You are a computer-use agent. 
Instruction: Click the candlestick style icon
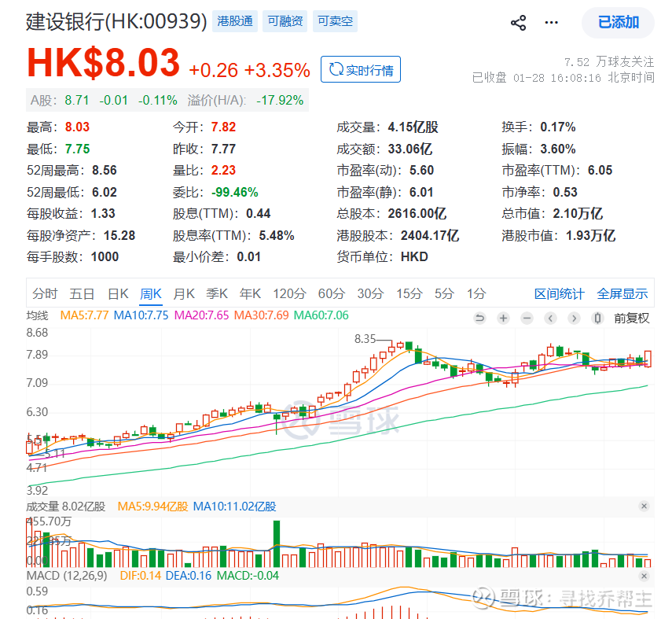(597, 319)
